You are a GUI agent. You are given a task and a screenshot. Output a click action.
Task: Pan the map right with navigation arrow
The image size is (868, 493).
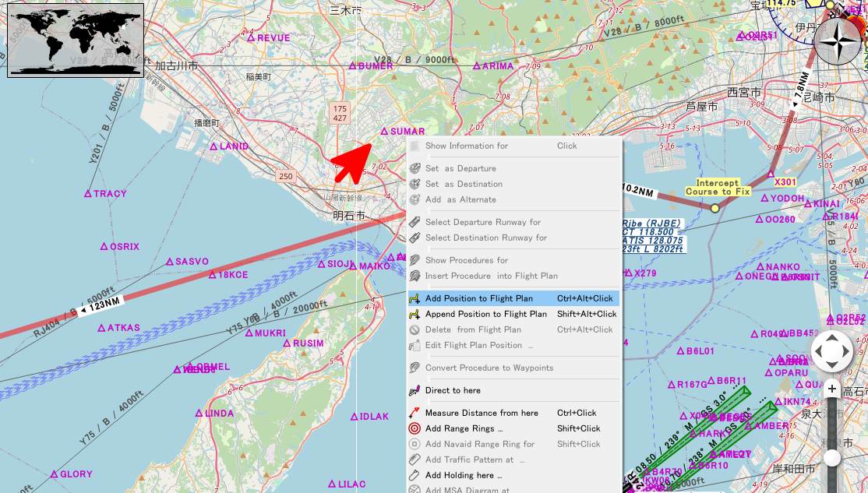tap(846, 352)
